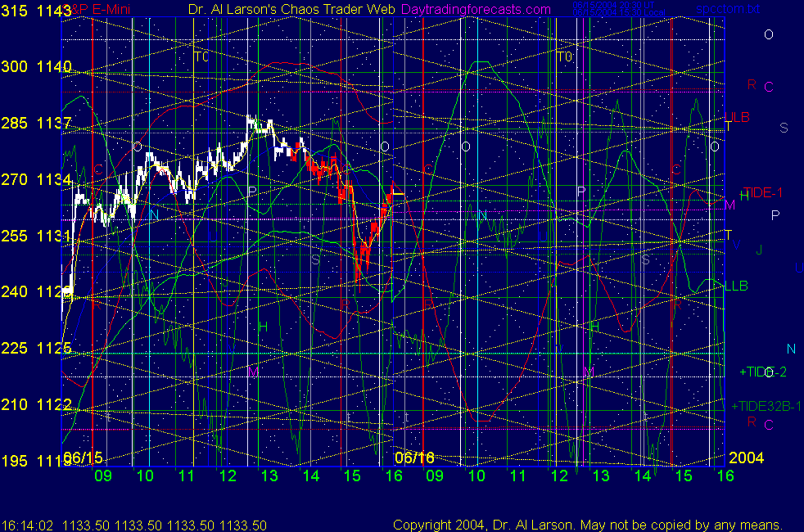This screenshot has height=532, width=804.
Task: Click the red "S&P E-Mini" chart label
Action: 97,9
